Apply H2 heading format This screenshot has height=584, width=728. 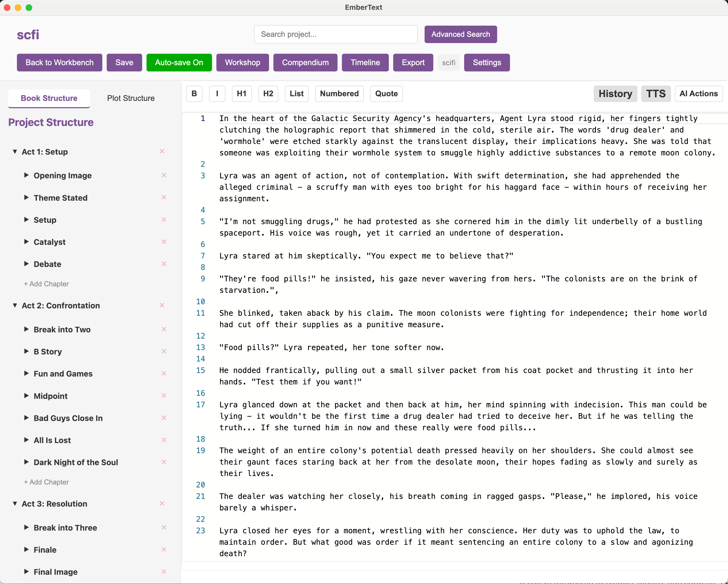[268, 94]
